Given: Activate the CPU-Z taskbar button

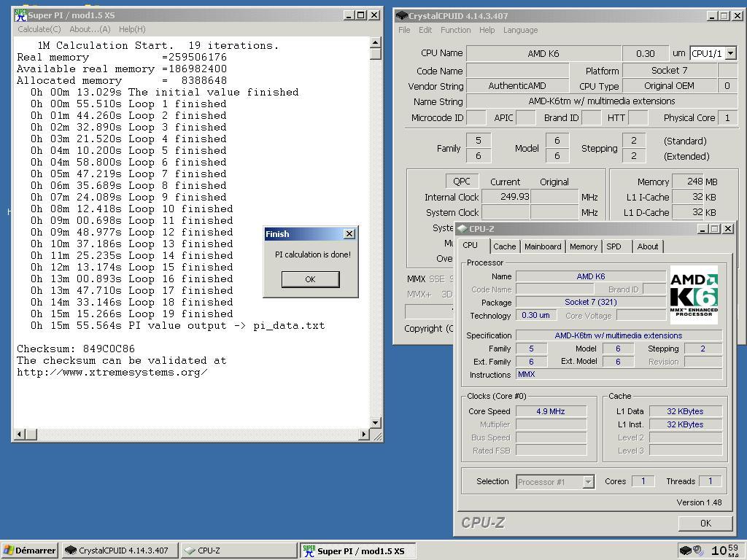Looking at the screenshot, I should (239, 551).
